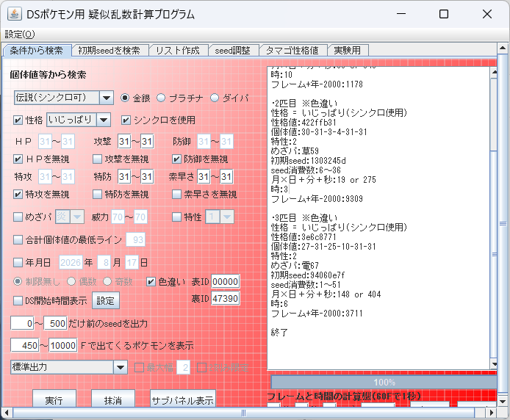This screenshot has width=510, height=420.
Task: Open the 特性 number dropdown
Action: coord(227,217)
